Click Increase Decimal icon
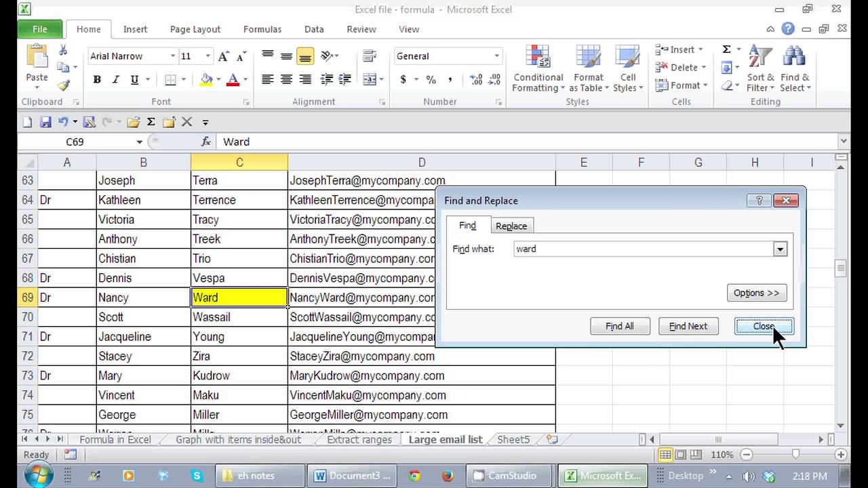Viewport: 868px width, 488px height. coord(476,80)
